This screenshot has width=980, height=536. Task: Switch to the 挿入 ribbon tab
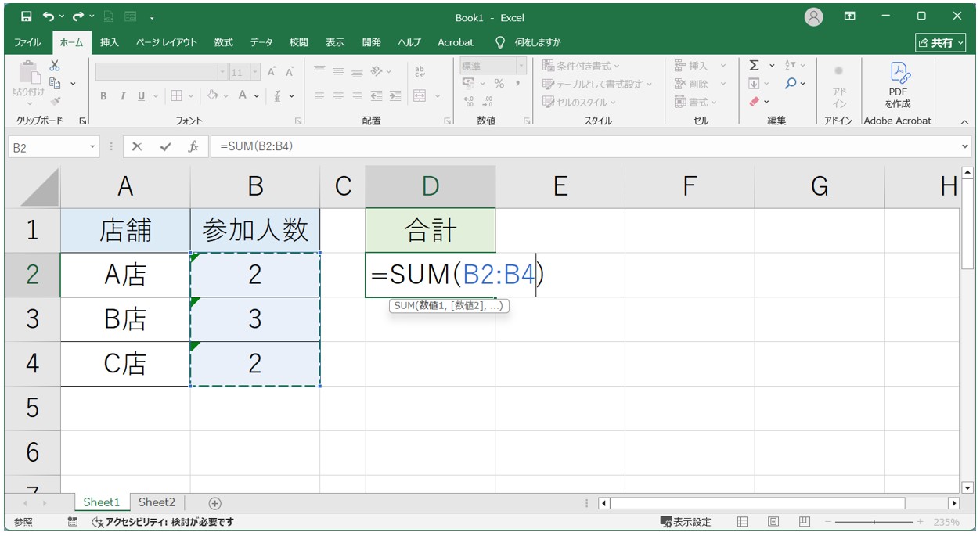point(110,42)
